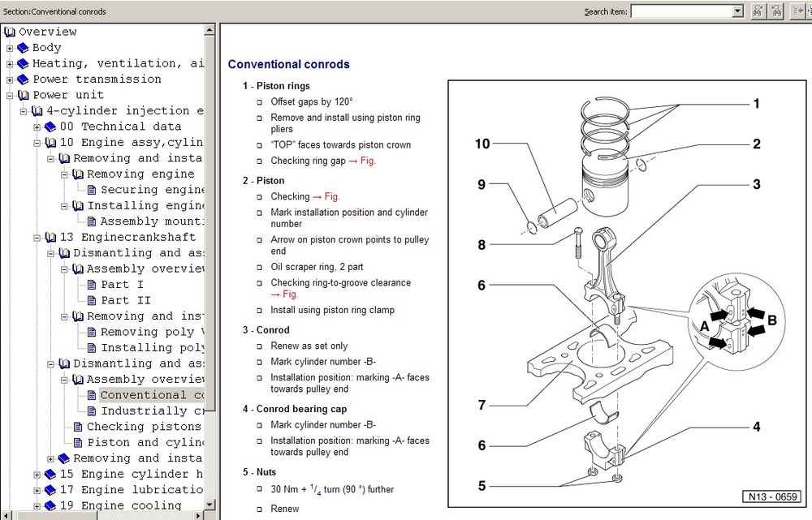
Task: Expand the Body tree node
Action: (10, 48)
